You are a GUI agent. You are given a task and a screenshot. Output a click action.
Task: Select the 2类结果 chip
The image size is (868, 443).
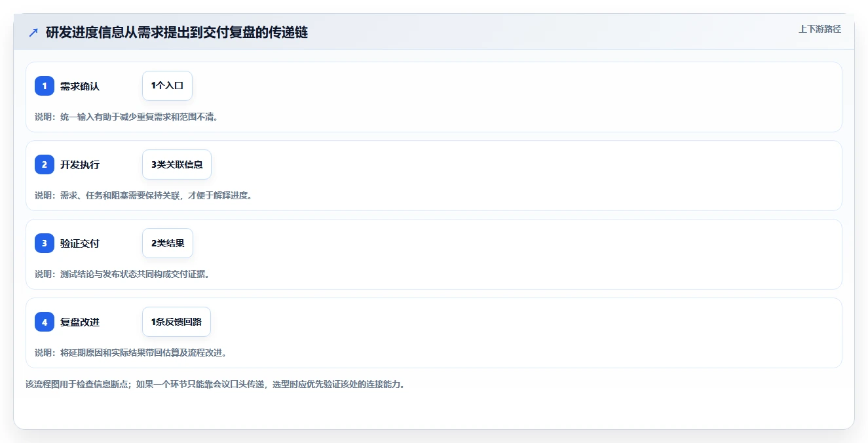point(168,243)
